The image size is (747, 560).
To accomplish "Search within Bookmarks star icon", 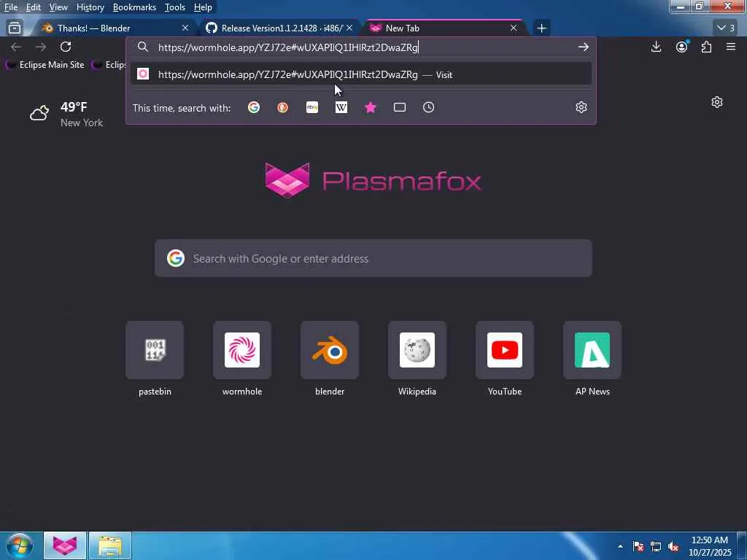I will click(370, 108).
